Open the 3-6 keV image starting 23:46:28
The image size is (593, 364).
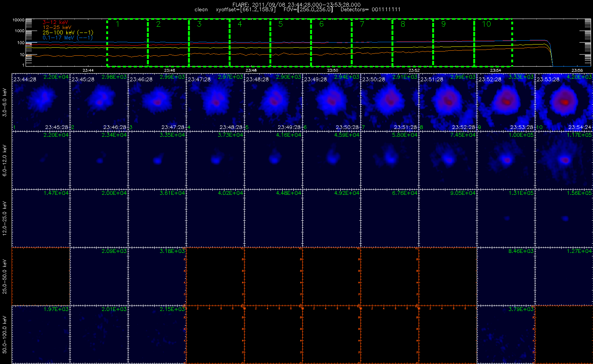tap(157, 102)
